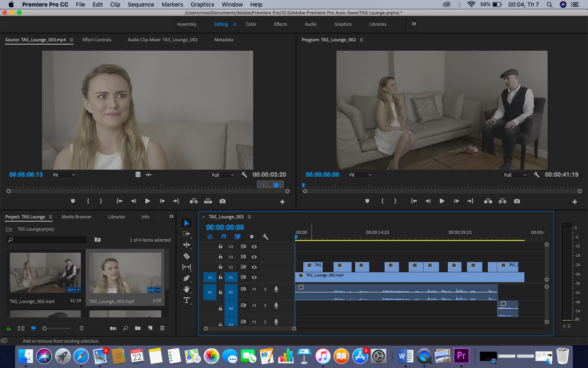Solo track A2 with S button
Image resolution: width=588 pixels, height=368 pixels.
point(265,305)
